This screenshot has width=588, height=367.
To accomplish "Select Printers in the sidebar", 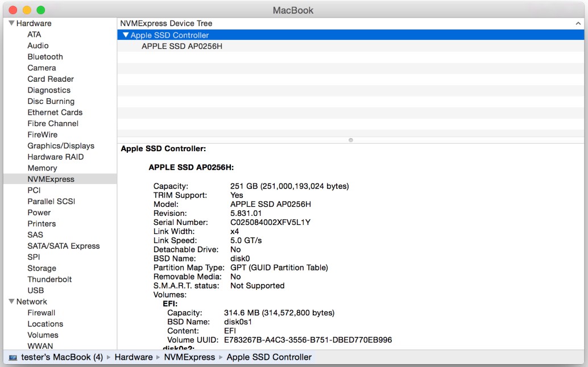I will [x=42, y=224].
